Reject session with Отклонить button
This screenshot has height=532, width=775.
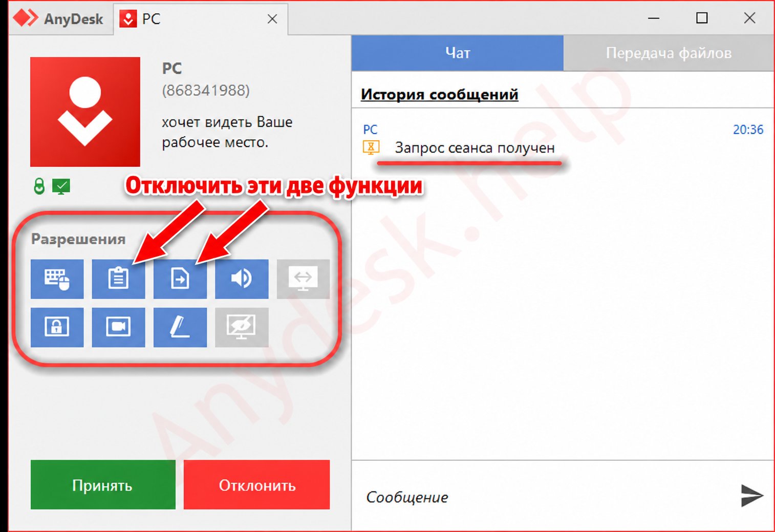click(x=257, y=485)
